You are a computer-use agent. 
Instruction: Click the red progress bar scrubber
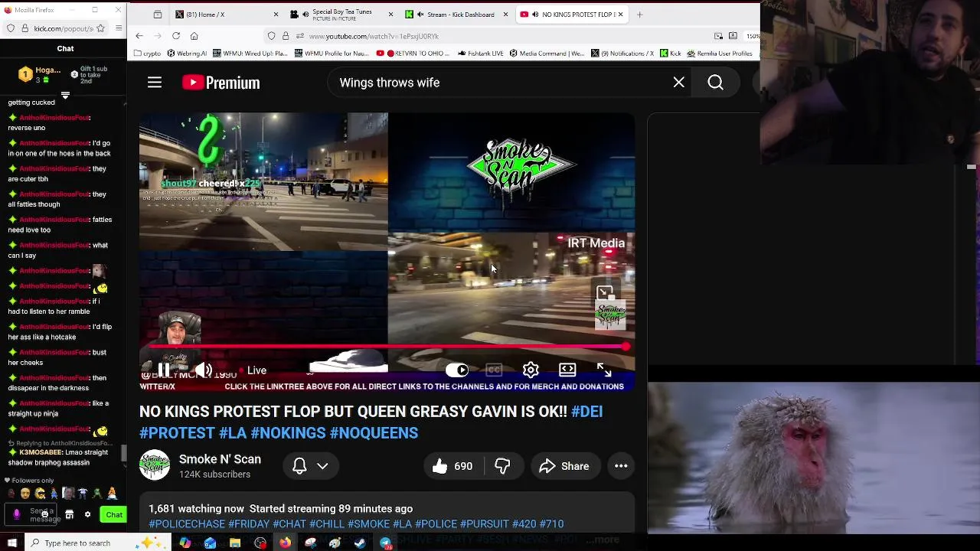pyautogui.click(x=626, y=347)
